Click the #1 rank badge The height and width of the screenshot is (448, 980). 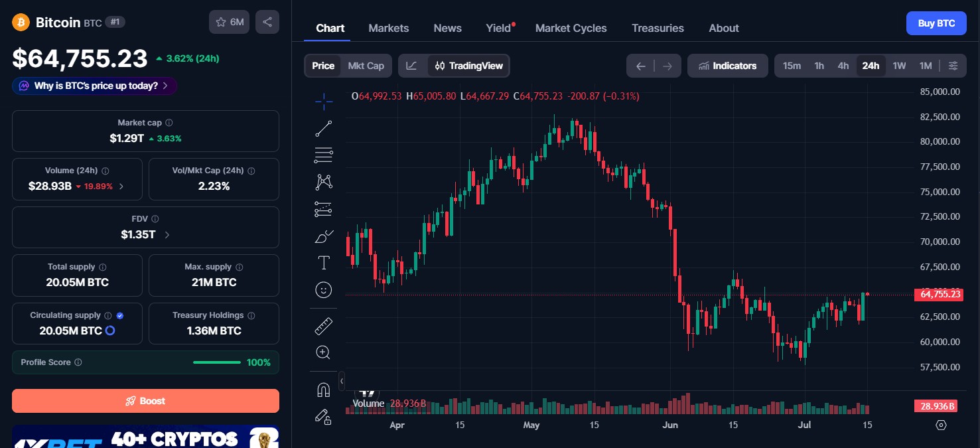(x=115, y=22)
